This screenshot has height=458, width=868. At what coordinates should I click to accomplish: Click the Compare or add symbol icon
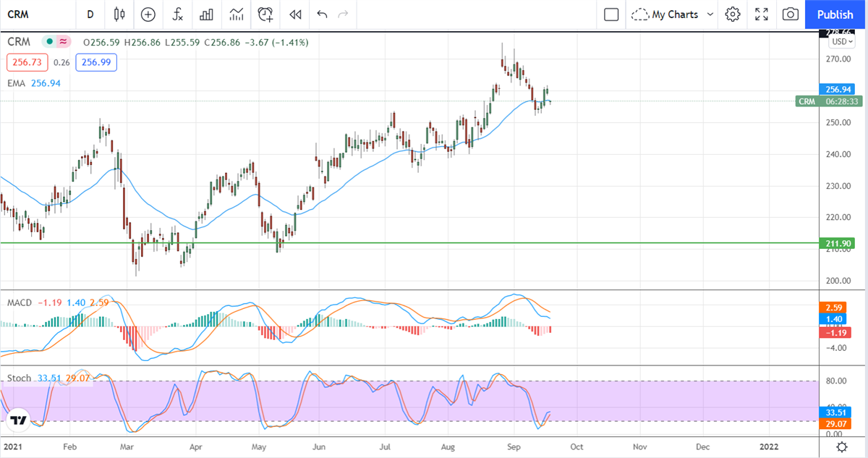click(x=148, y=14)
